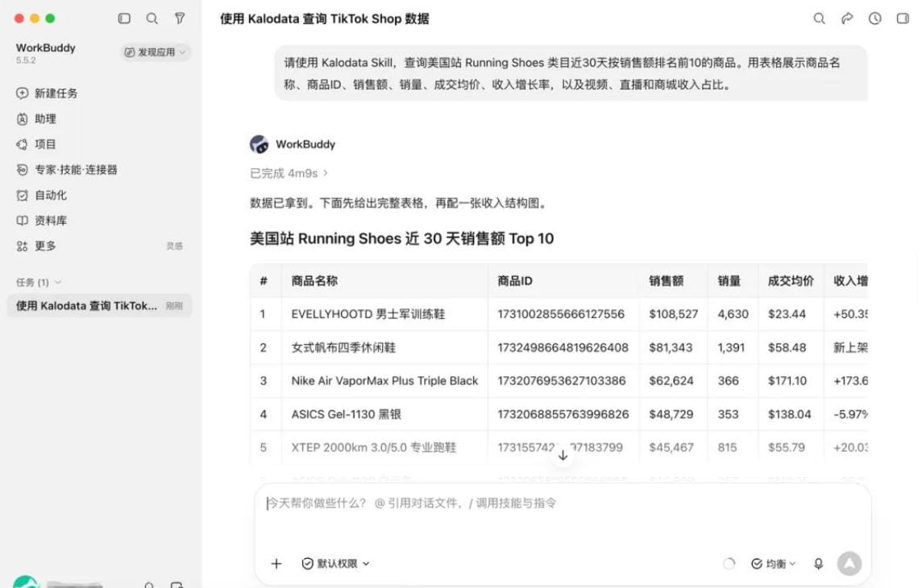This screenshot has height=588, width=918.
Task: Click sales value $62,624
Action: point(671,381)
